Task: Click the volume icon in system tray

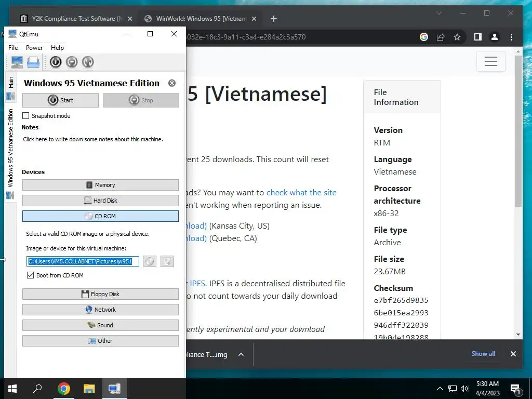Action: tap(464, 389)
